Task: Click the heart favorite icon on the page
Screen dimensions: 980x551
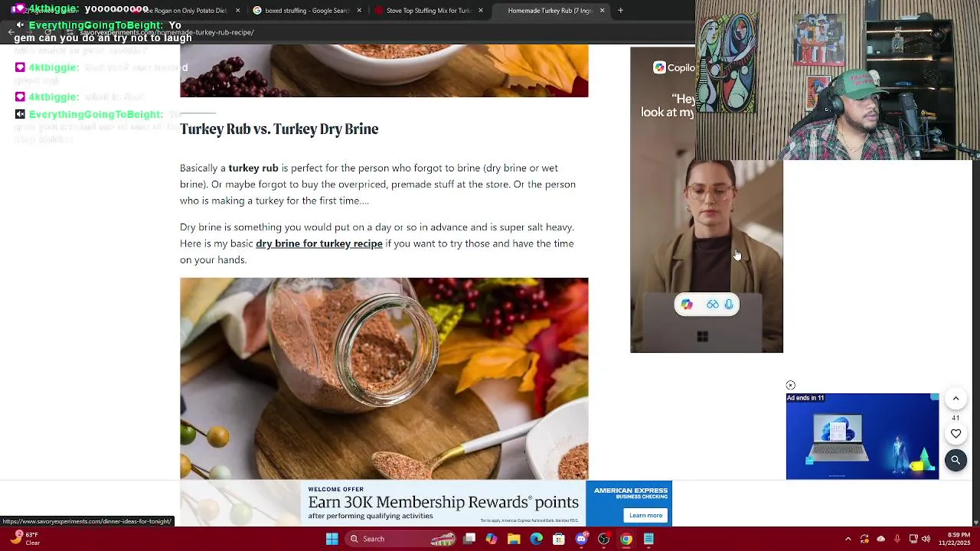Action: pyautogui.click(x=955, y=434)
